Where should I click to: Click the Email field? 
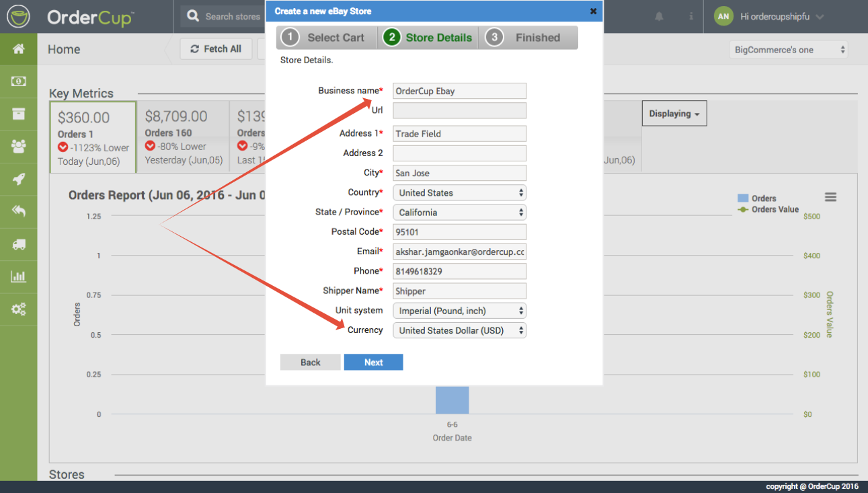459,252
